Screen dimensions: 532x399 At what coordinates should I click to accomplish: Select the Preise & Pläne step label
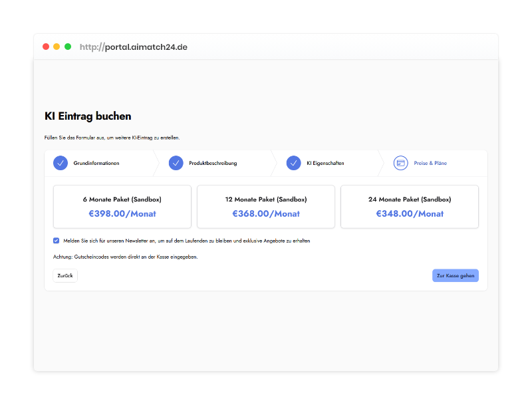tap(430, 163)
